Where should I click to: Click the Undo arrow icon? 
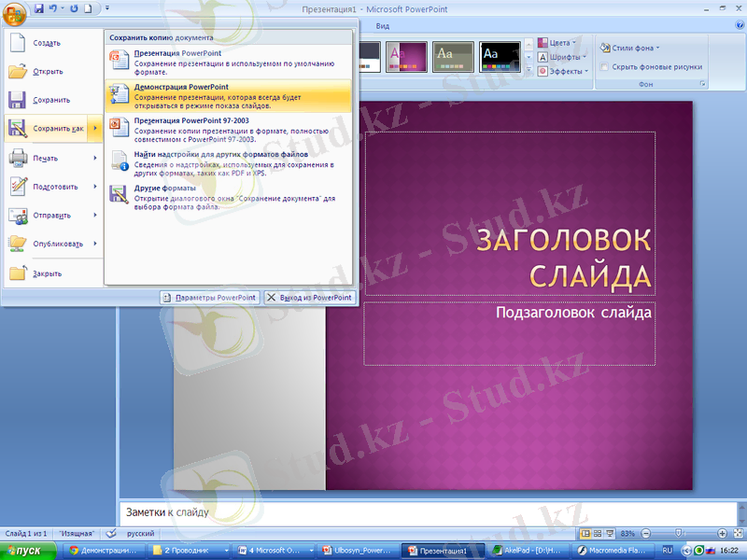[53, 7]
